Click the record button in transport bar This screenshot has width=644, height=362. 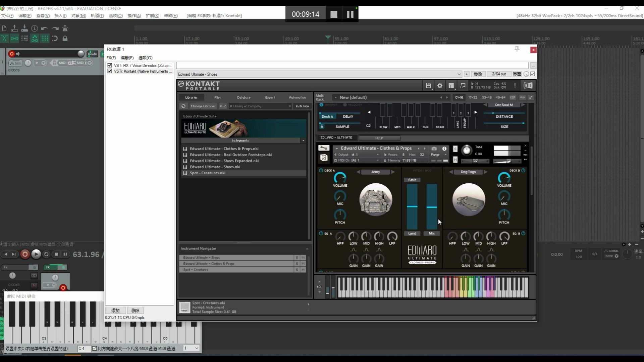(25, 254)
